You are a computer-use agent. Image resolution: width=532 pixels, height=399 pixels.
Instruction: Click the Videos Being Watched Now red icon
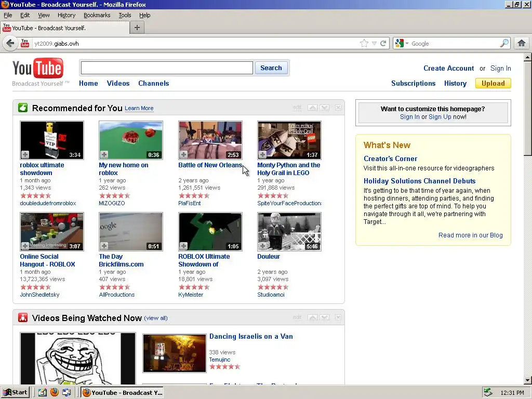coord(23,317)
